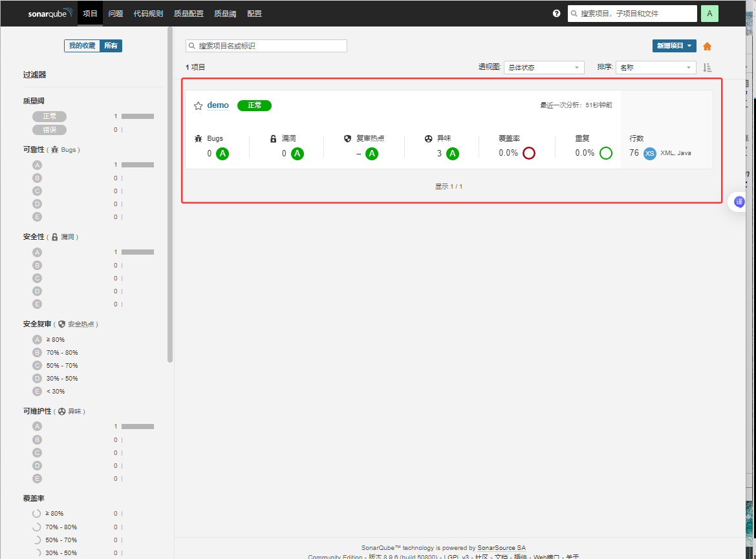Viewport: 756px width, 559px height.
Task: Click the green 重复 duplication ring
Action: (x=605, y=153)
